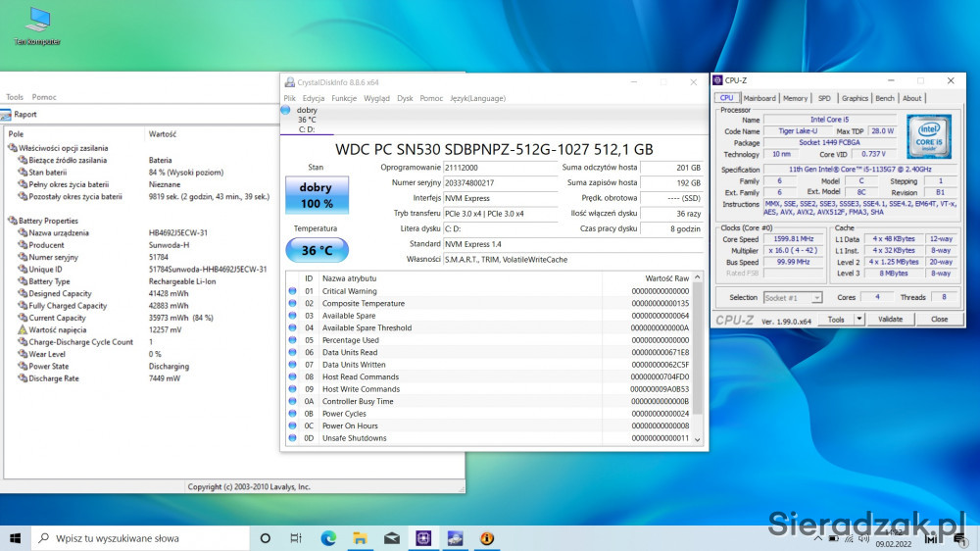The height and width of the screenshot is (551, 980).
Task: Select Unsafe Shutdowns attribute row
Action: [x=489, y=438]
